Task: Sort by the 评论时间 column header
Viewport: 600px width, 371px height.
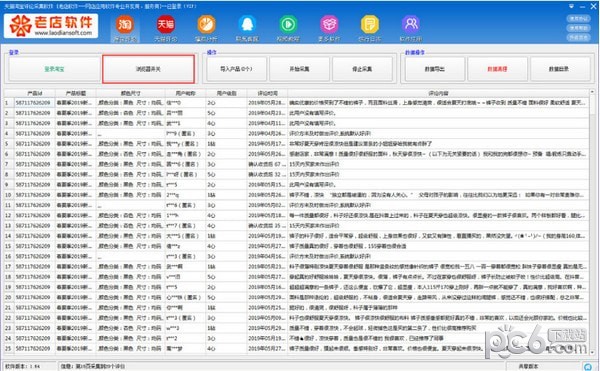Action: coord(267,93)
